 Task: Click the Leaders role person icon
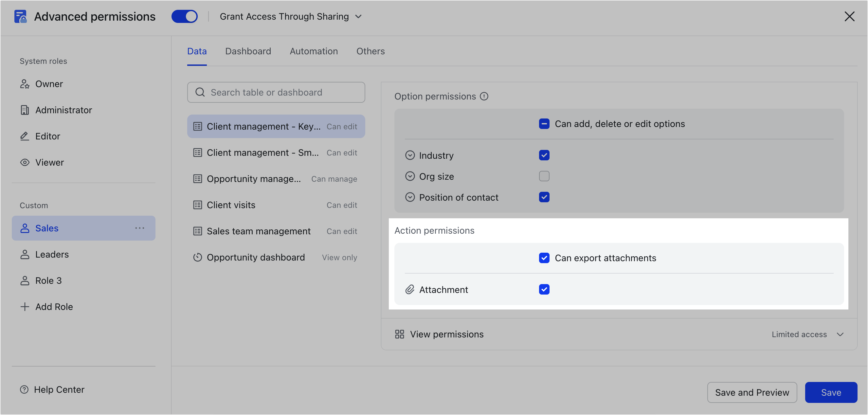pyautogui.click(x=25, y=255)
